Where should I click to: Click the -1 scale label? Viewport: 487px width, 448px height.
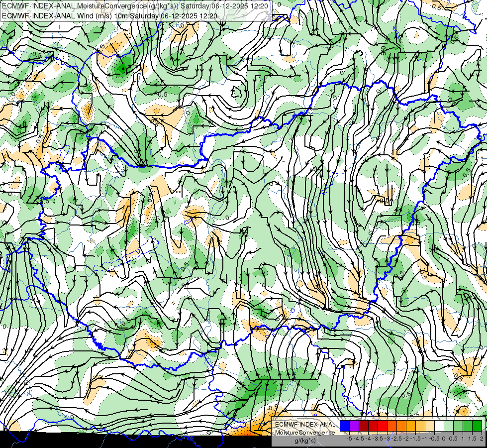[x=425, y=439]
